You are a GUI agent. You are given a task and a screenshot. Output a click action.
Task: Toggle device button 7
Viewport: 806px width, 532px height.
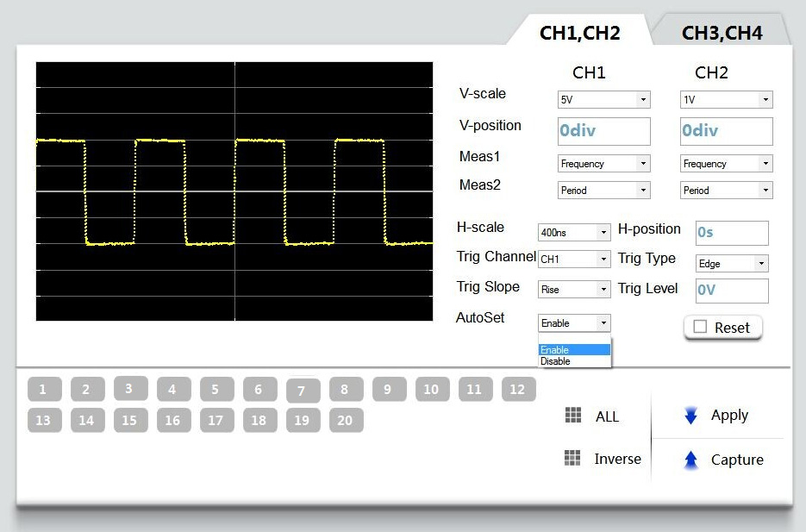pos(303,391)
